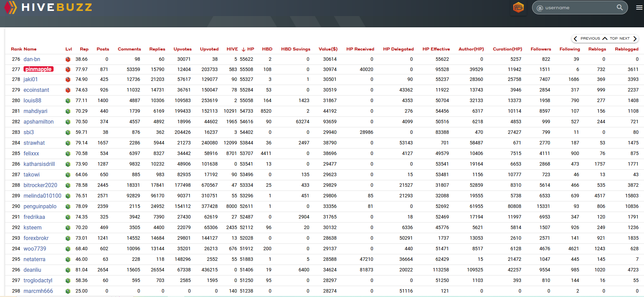Open the shop basket icon in header
Screen dimensions: 644x297
(x=518, y=8)
